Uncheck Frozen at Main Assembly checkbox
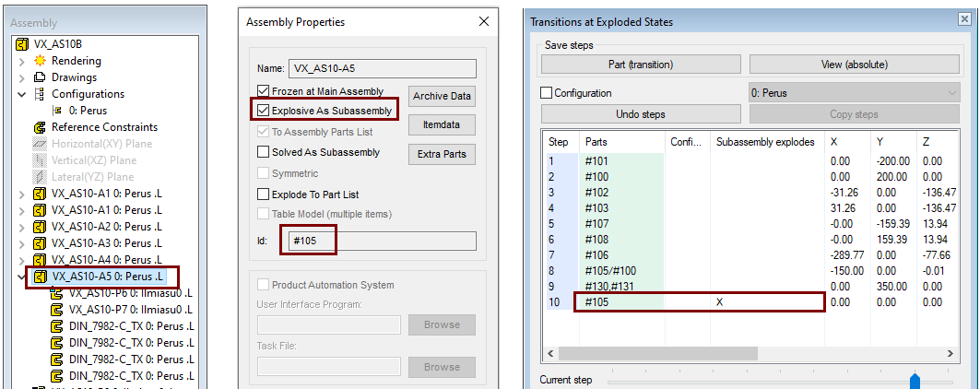This screenshot has height=389, width=980. coord(263,91)
